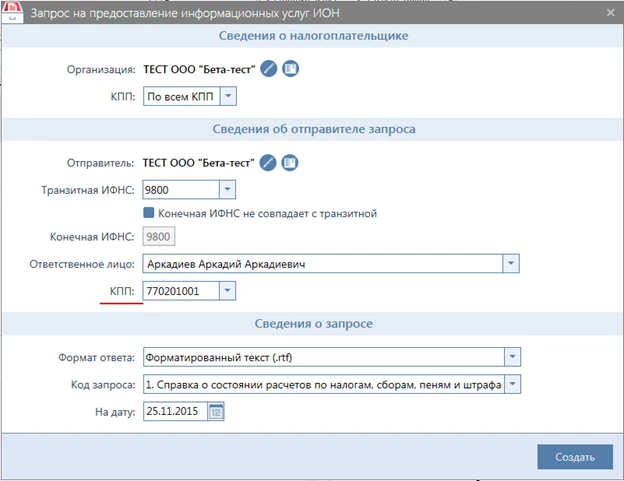Expand the По всем КПП dropdown
Image resolution: width=624 pixels, height=481 pixels.
tap(228, 96)
